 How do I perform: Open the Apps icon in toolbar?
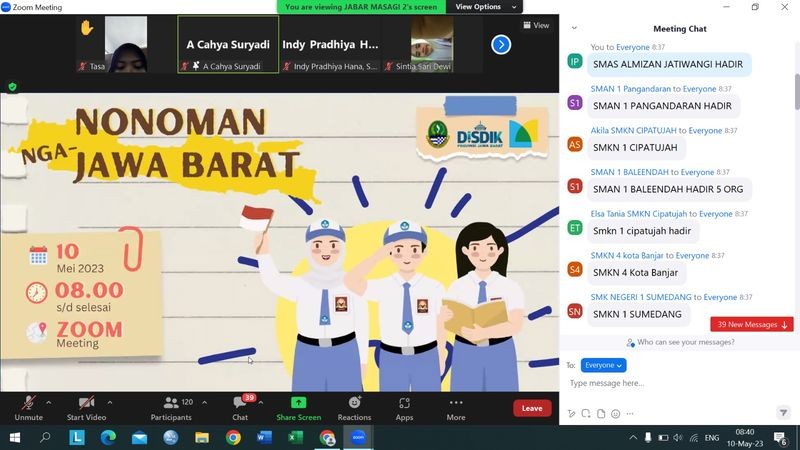[x=404, y=407]
